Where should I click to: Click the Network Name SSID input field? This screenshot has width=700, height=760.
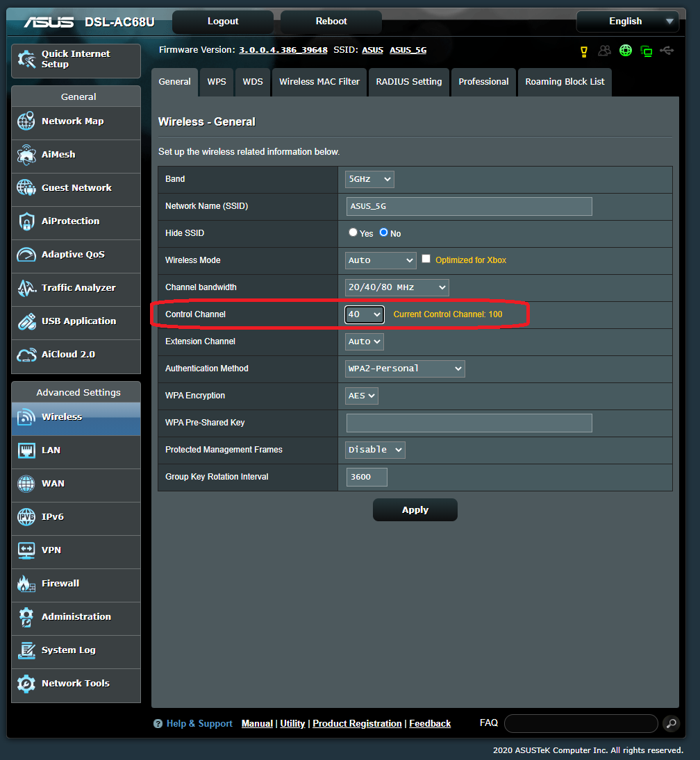tap(469, 206)
